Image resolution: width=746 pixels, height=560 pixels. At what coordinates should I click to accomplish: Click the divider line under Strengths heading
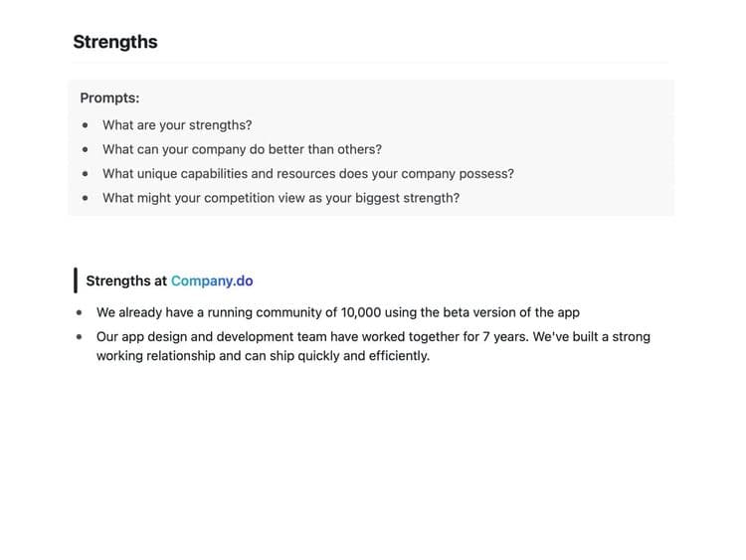point(371,63)
